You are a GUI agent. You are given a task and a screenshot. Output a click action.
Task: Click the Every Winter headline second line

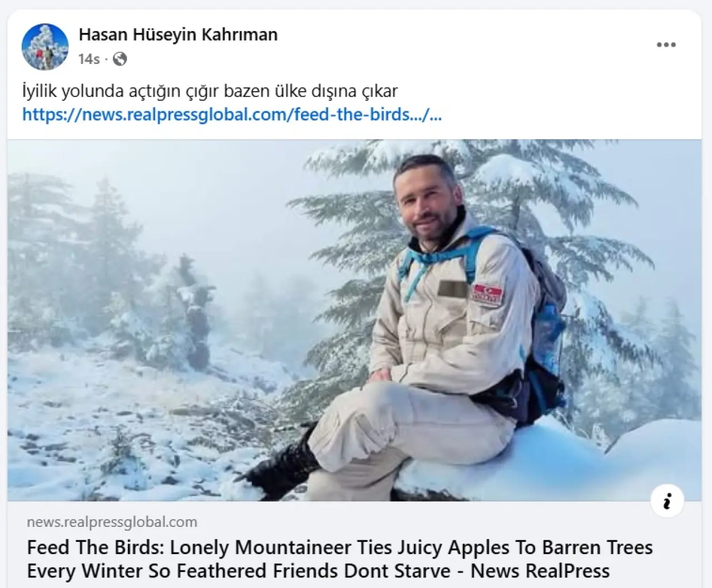click(318, 571)
